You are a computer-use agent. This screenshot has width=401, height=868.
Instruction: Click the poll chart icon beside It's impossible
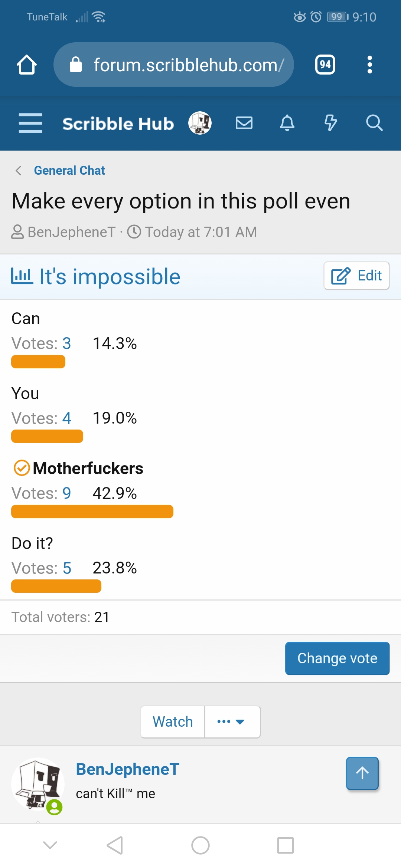pos(22,275)
